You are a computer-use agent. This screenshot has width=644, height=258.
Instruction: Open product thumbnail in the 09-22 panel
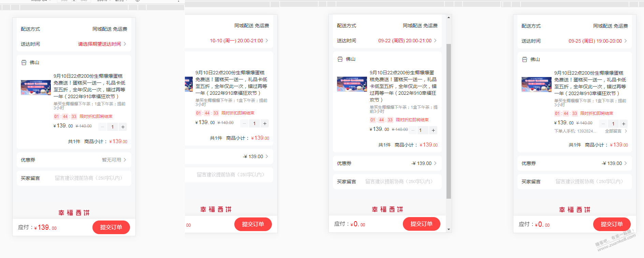(352, 84)
